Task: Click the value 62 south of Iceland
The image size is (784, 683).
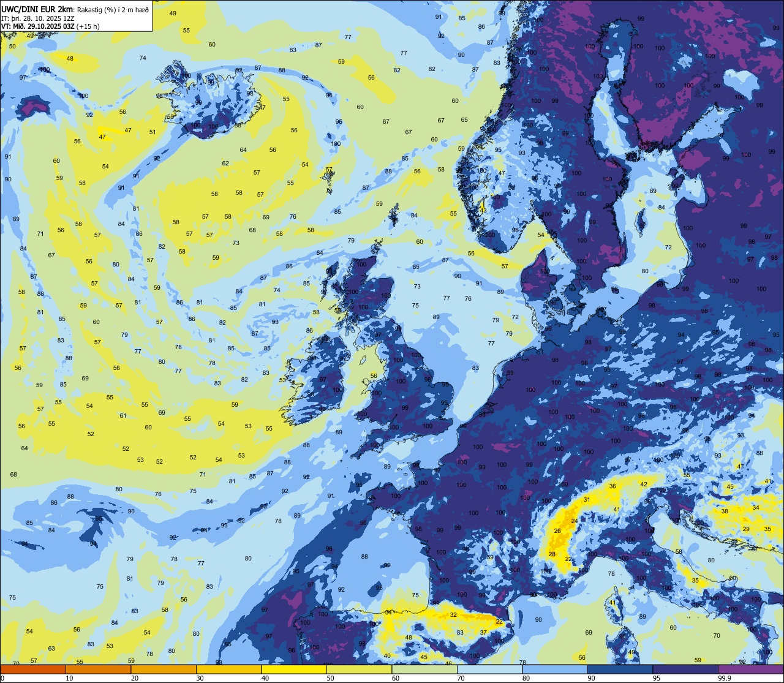Action: pyautogui.click(x=225, y=164)
